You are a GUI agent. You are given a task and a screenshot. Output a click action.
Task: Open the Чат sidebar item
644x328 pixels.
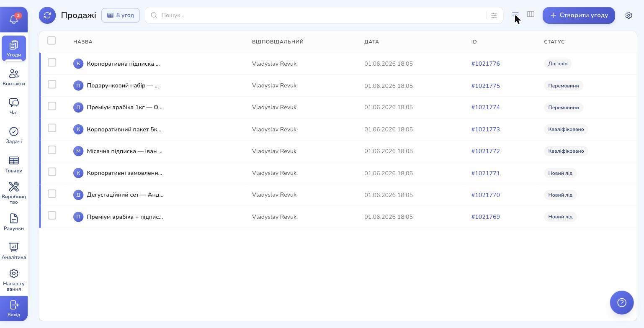click(x=14, y=106)
